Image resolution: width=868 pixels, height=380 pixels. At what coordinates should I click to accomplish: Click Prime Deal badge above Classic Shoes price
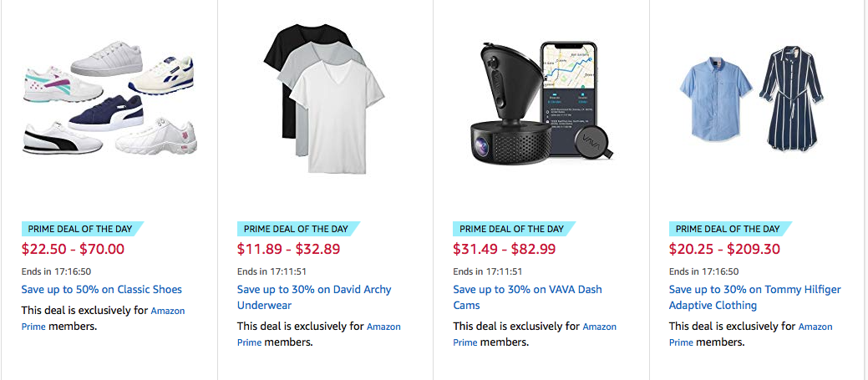[82, 229]
